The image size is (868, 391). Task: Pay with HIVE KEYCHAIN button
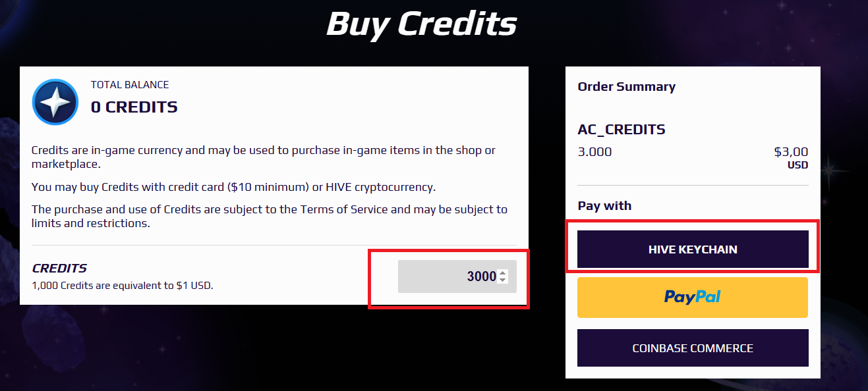coord(693,249)
